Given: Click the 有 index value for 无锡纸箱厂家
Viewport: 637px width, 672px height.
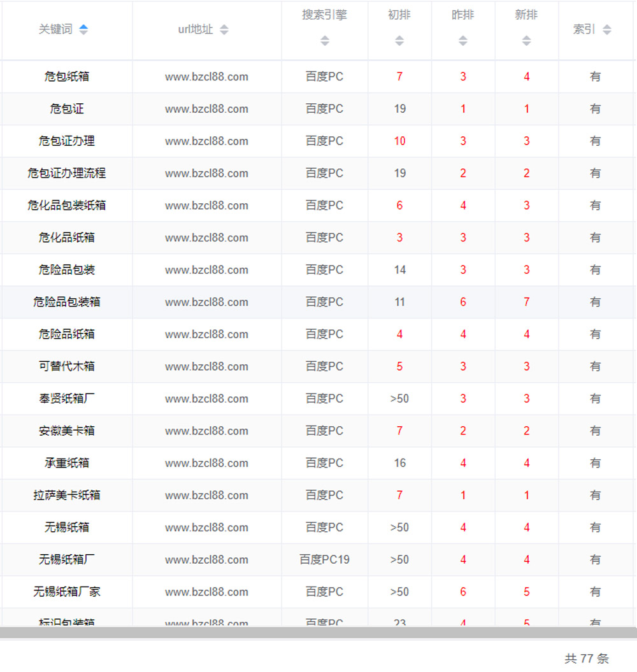Looking at the screenshot, I should [595, 592].
